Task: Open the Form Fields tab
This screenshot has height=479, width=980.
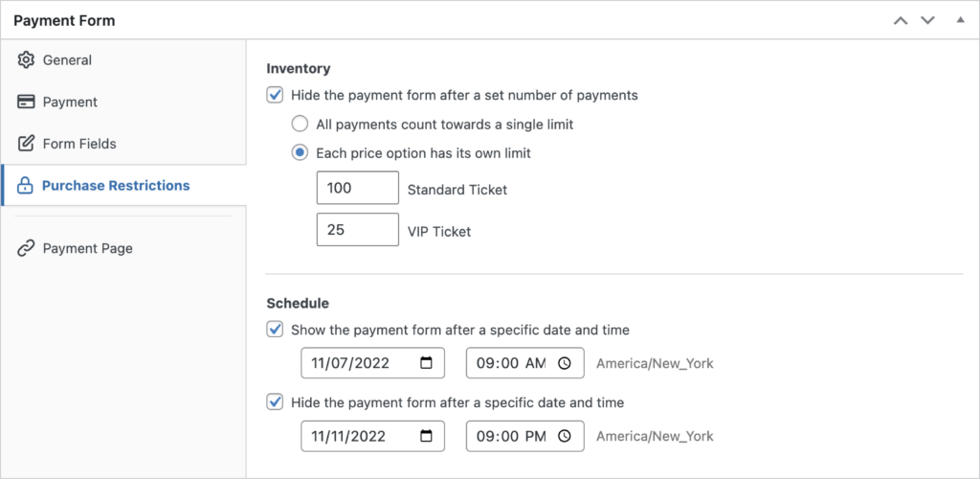Action: coord(79,144)
